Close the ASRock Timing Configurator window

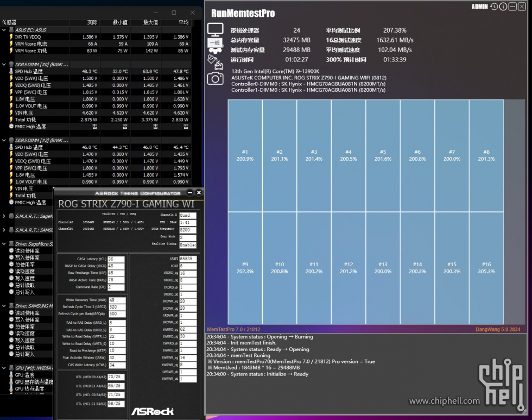[199, 193]
